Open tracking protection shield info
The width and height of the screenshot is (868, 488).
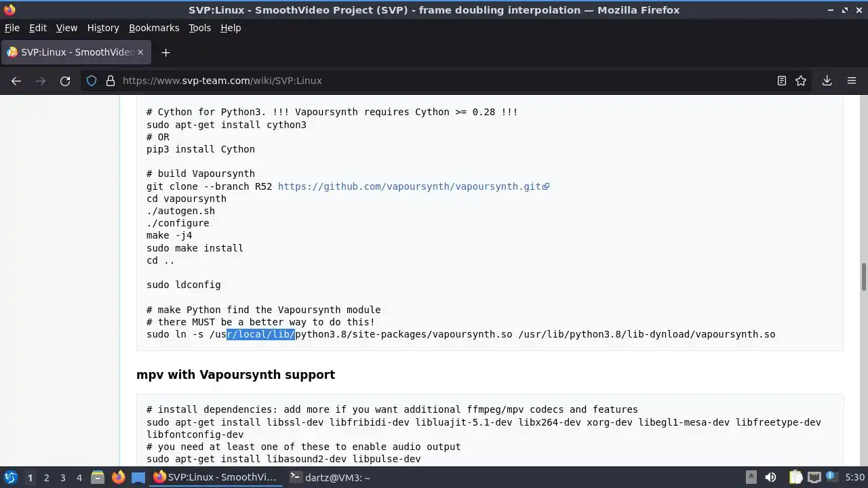coord(92,81)
